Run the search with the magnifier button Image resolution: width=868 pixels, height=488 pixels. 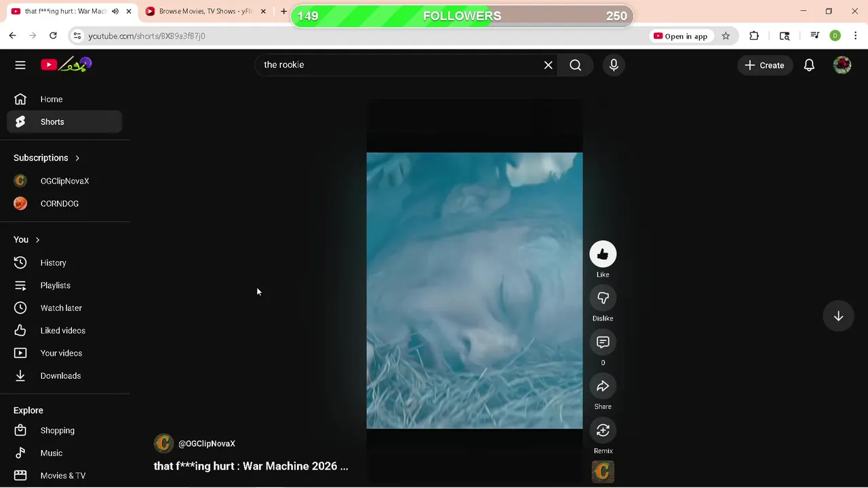[x=576, y=65]
